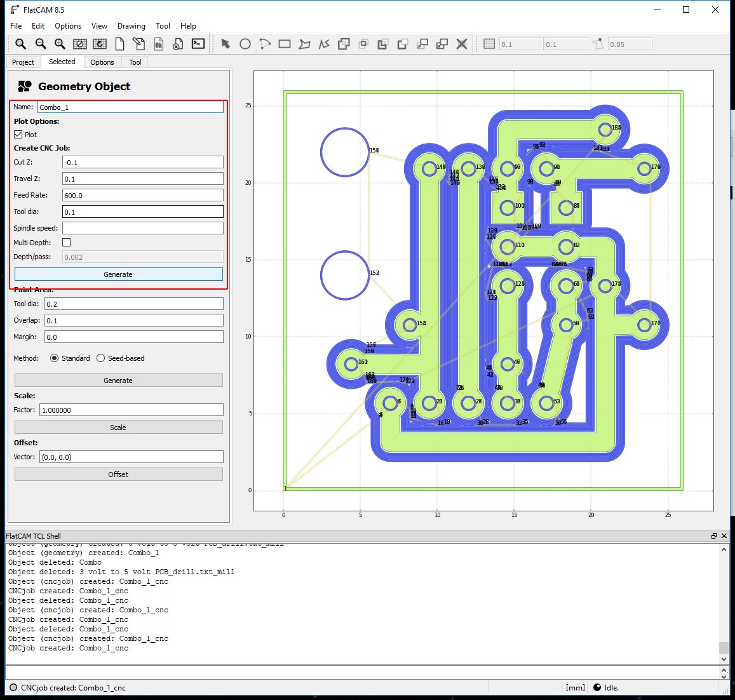Click the Travel Z input field
Viewport: 735px width, 700px height.
tap(143, 178)
